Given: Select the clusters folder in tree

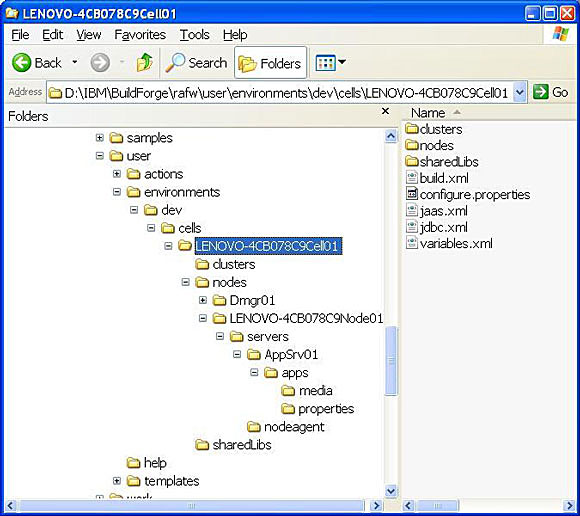Looking at the screenshot, I should click(225, 264).
